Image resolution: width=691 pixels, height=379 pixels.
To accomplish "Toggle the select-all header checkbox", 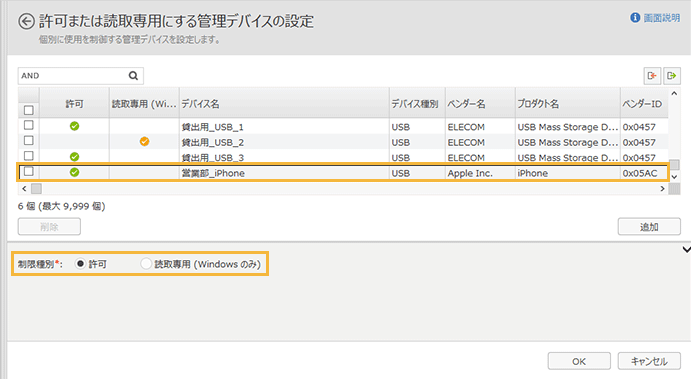I will [29, 110].
